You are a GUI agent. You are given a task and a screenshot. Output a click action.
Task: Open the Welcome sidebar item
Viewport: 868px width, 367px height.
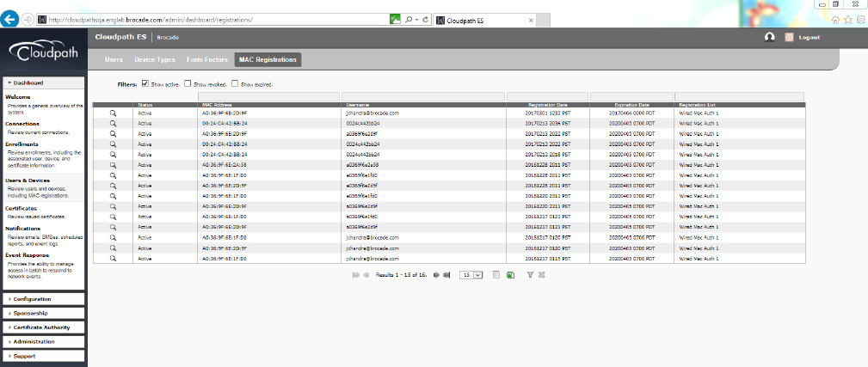coord(18,97)
